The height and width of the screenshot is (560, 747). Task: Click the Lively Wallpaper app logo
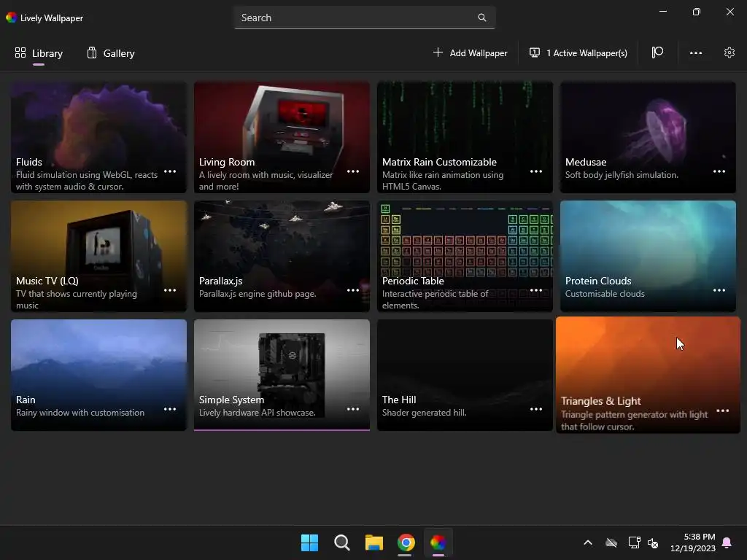(12, 17)
